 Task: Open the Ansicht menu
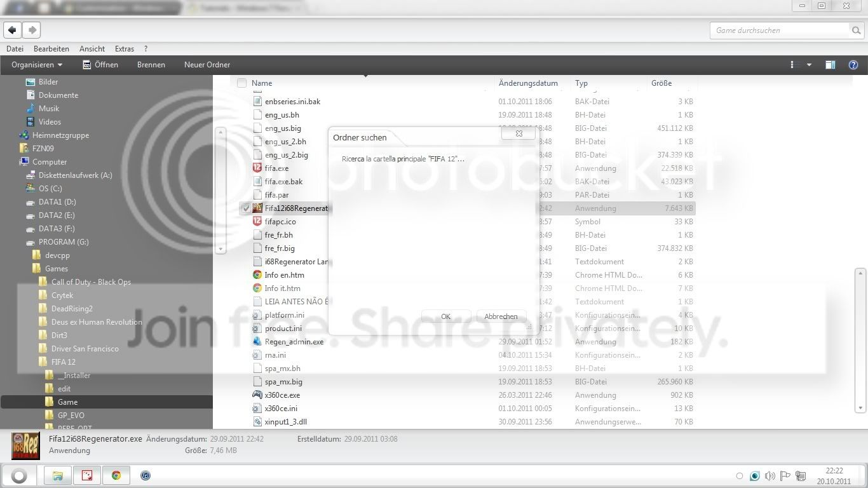92,49
